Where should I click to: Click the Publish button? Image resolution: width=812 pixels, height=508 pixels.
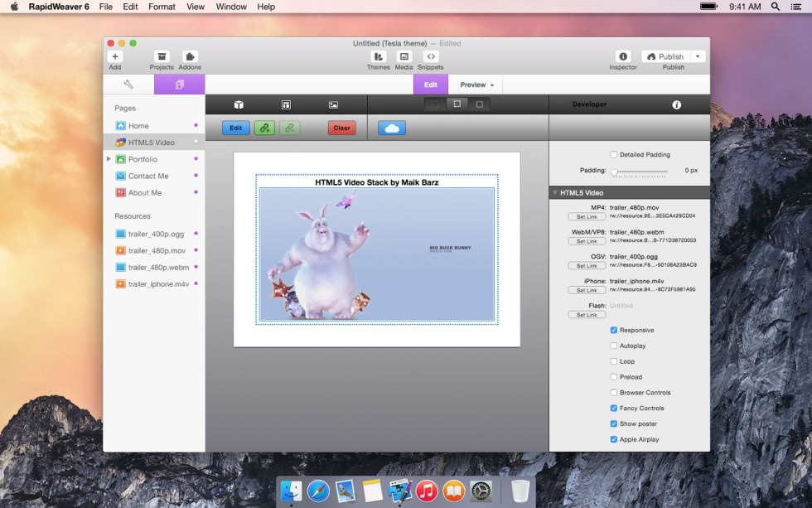[x=666, y=56]
